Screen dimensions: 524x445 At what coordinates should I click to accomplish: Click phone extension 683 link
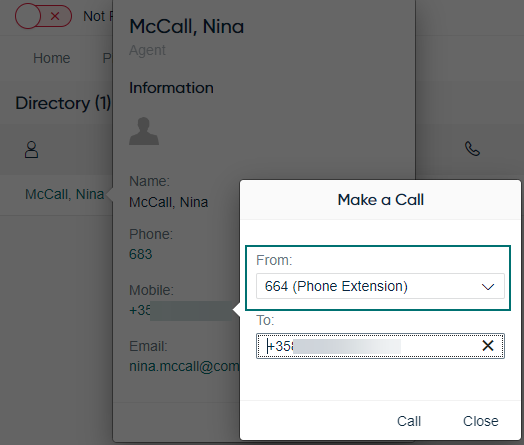click(x=140, y=254)
